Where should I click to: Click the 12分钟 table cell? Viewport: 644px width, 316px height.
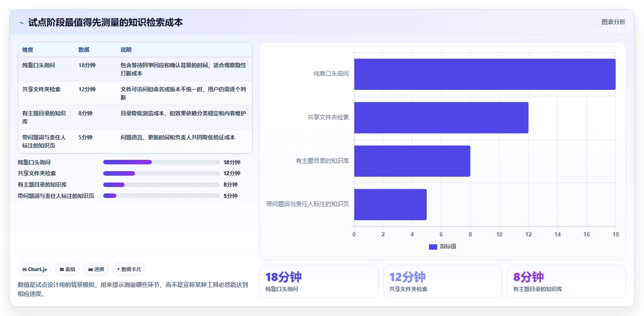point(95,93)
